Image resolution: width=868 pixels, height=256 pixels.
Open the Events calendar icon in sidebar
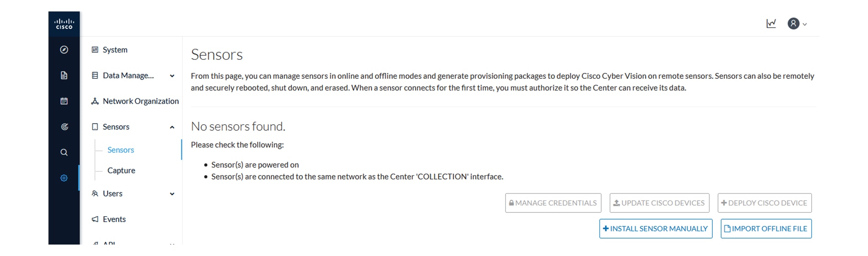[64, 101]
